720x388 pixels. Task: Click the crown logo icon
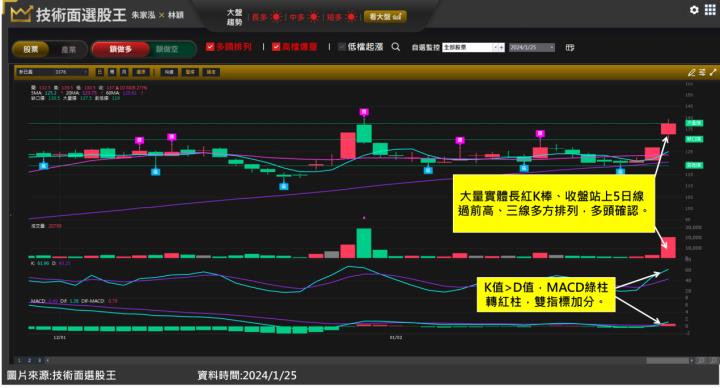point(21,14)
